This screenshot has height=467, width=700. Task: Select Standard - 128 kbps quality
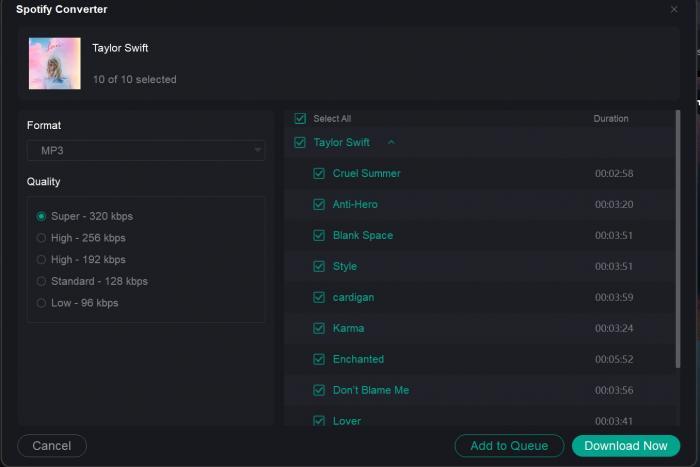click(41, 281)
